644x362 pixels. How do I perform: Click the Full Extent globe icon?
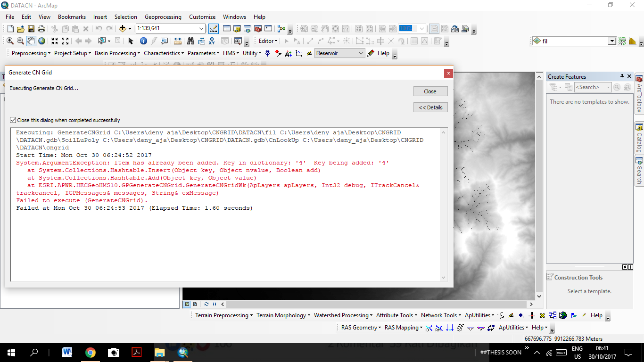point(42,41)
